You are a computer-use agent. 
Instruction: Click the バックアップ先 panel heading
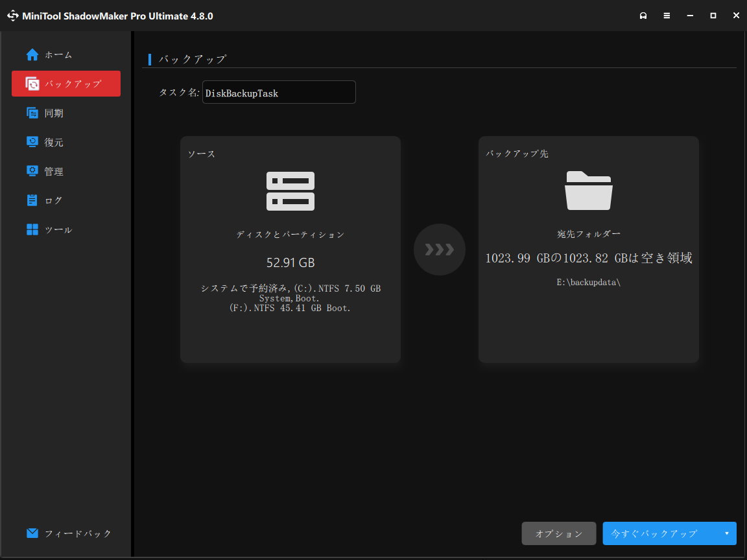coord(517,154)
